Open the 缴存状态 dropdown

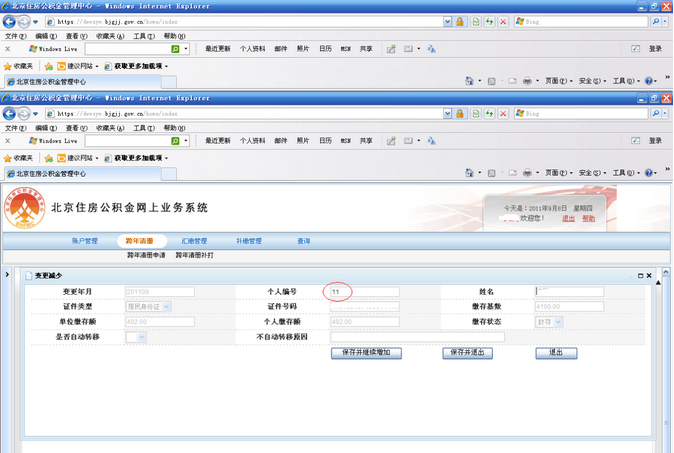pos(557,322)
